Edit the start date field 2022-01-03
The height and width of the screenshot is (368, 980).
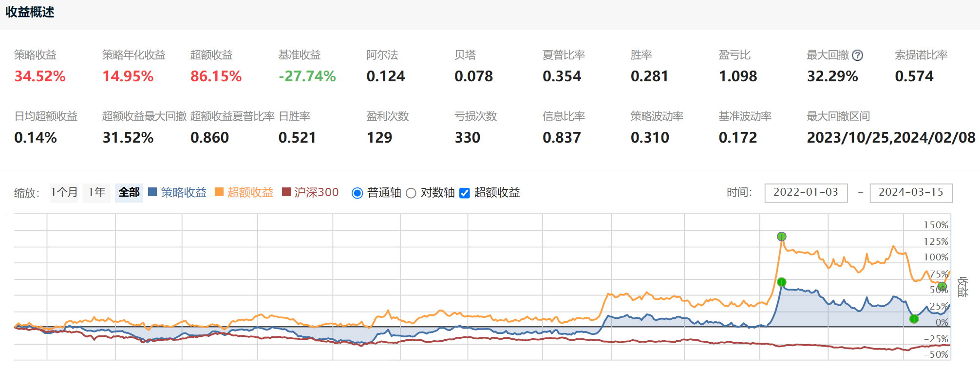[806, 193]
